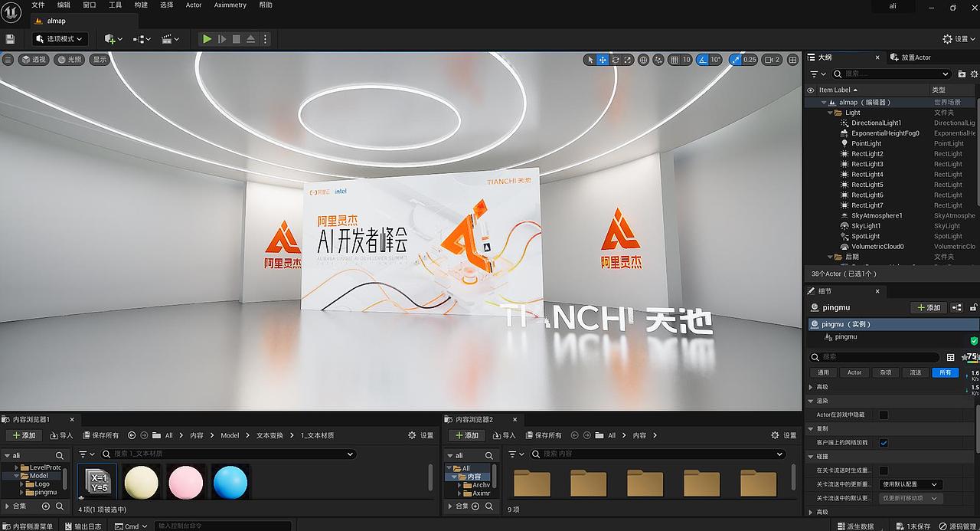This screenshot has width=980, height=531.
Task: Click the viewport layout maximize icon
Action: (x=793, y=59)
